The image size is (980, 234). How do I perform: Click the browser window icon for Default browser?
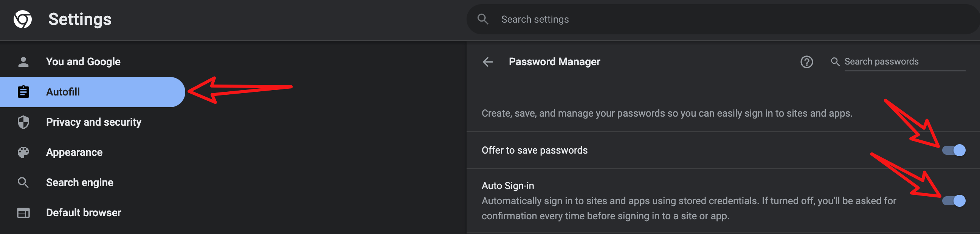pyautogui.click(x=23, y=213)
